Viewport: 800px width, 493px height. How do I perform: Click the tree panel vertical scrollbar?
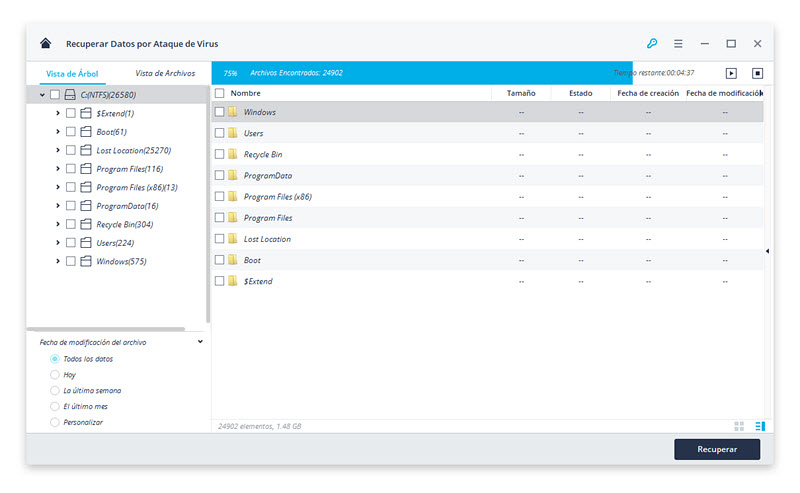(x=208, y=204)
